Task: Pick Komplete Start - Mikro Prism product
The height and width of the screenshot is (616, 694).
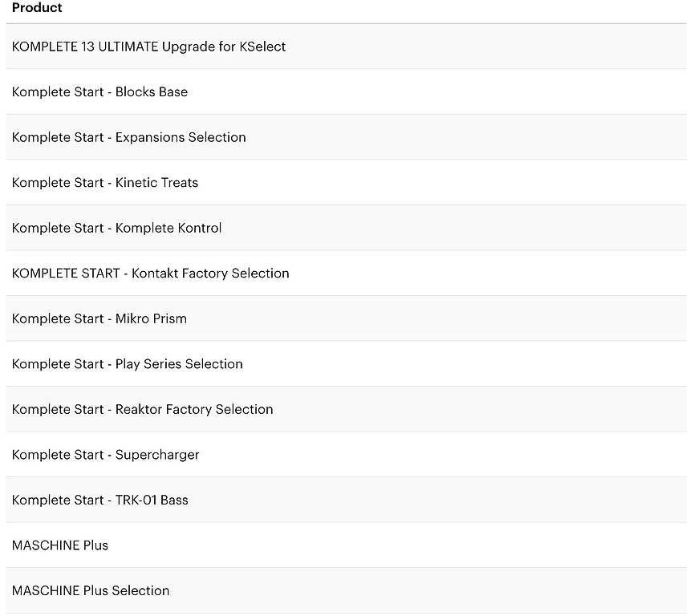Action: tap(347, 318)
